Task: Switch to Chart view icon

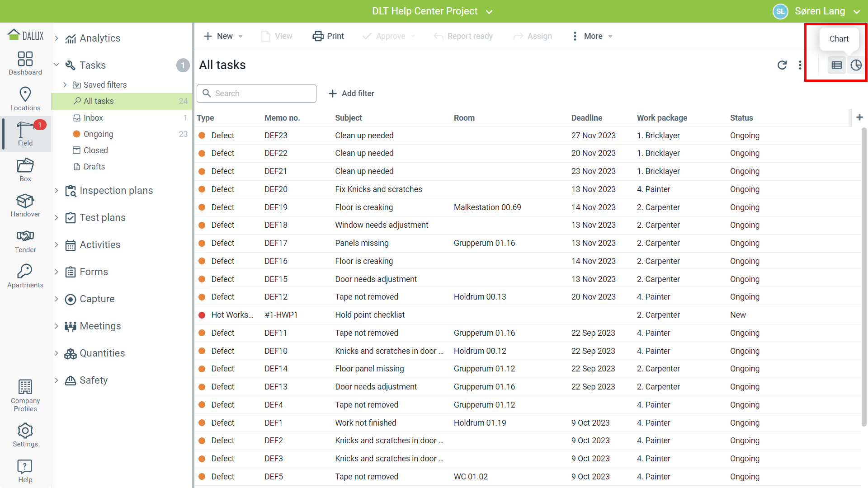Action: click(x=856, y=65)
